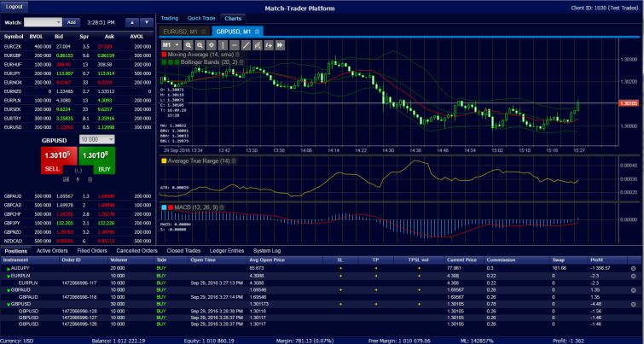644x344 pixels.
Task: Select the crosshair tool in chart toolbar
Action: click(x=212, y=44)
